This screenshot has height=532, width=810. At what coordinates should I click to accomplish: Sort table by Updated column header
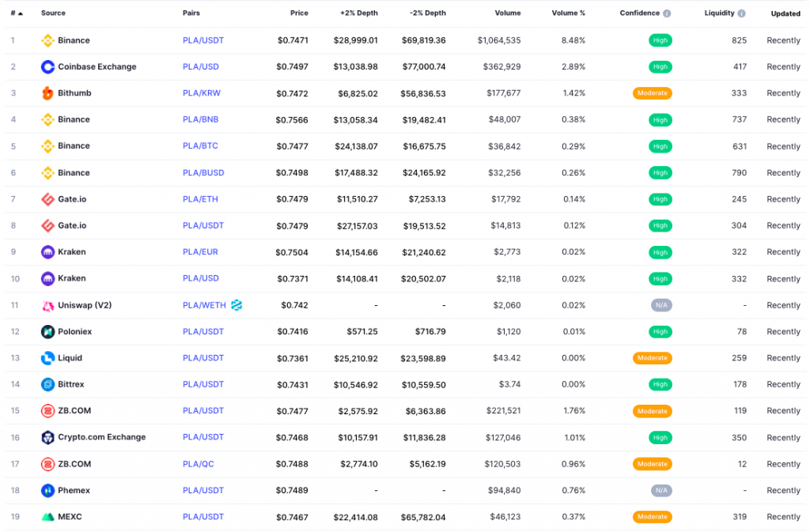(x=785, y=13)
